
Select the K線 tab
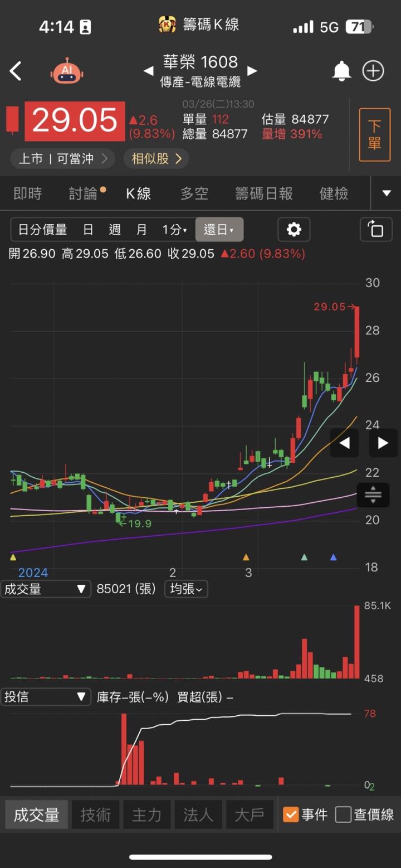coord(139,193)
